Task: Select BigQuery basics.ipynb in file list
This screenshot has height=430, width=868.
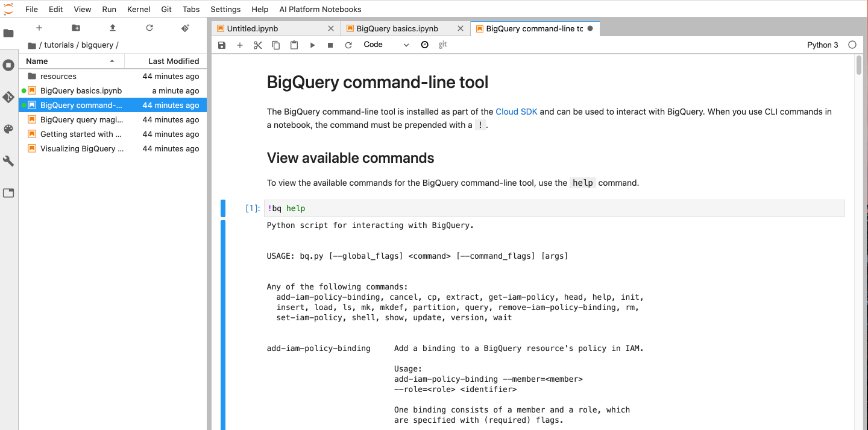Action: tap(113, 90)
